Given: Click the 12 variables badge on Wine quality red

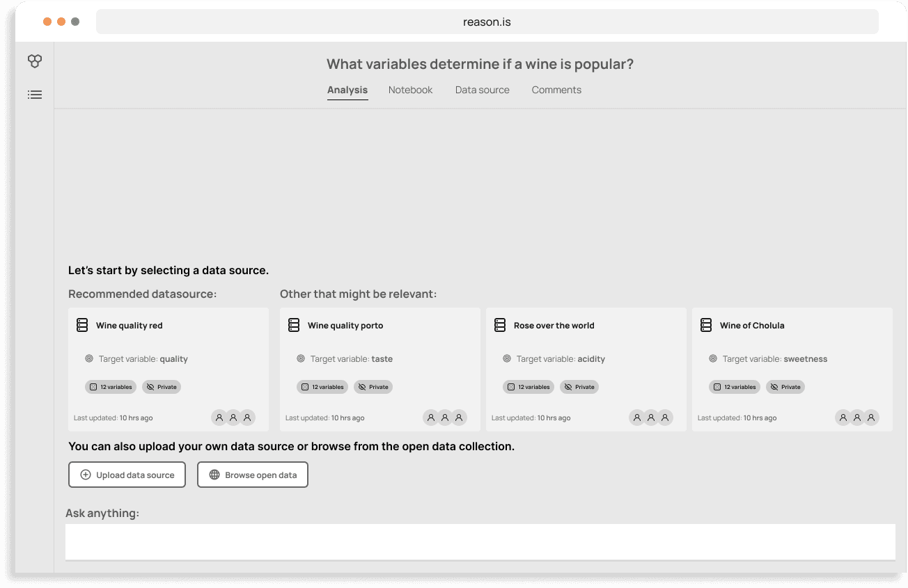Looking at the screenshot, I should (110, 386).
